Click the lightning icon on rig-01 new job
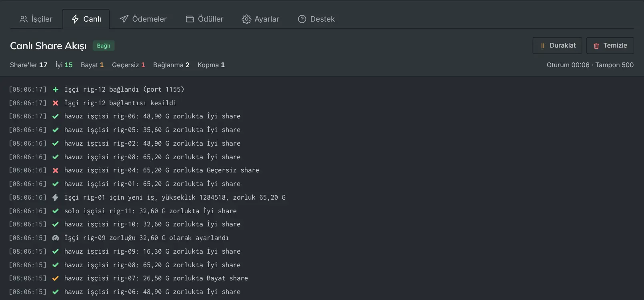 click(x=56, y=198)
